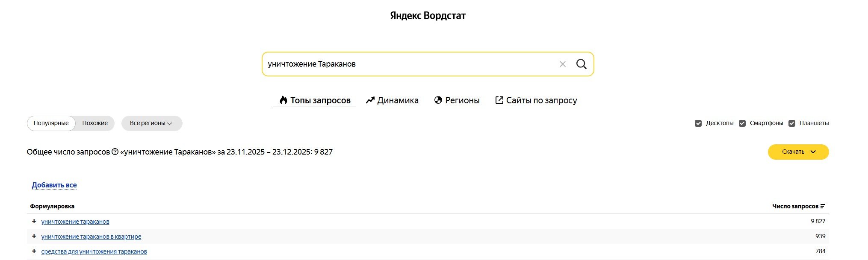The image size is (868, 260).
Task: Switch to the Топы запросов tab
Action: click(x=315, y=100)
